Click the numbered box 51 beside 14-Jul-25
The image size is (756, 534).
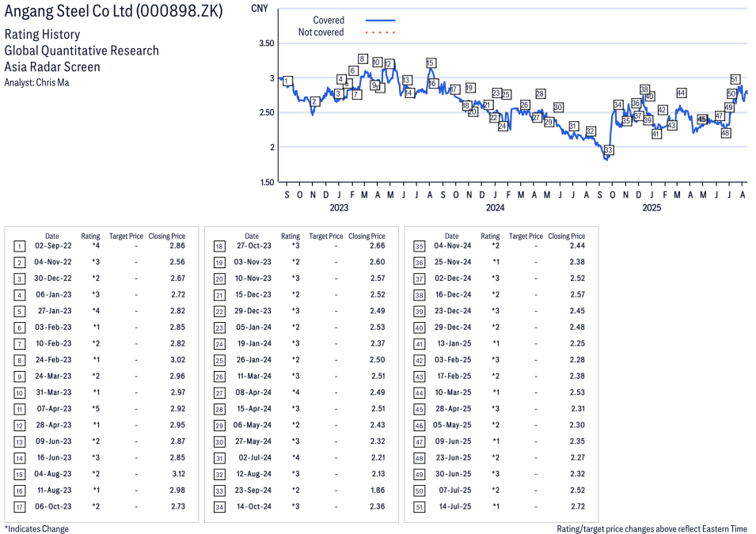(420, 507)
